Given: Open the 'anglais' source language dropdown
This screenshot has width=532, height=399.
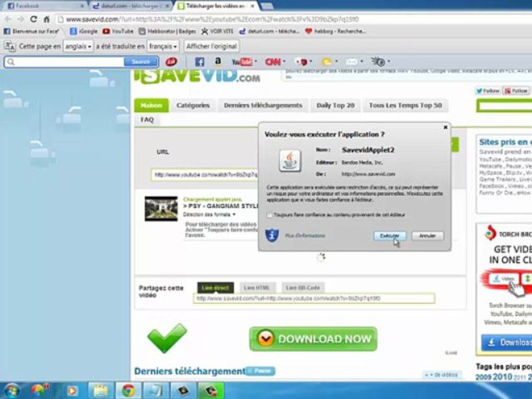Looking at the screenshot, I should [x=78, y=46].
